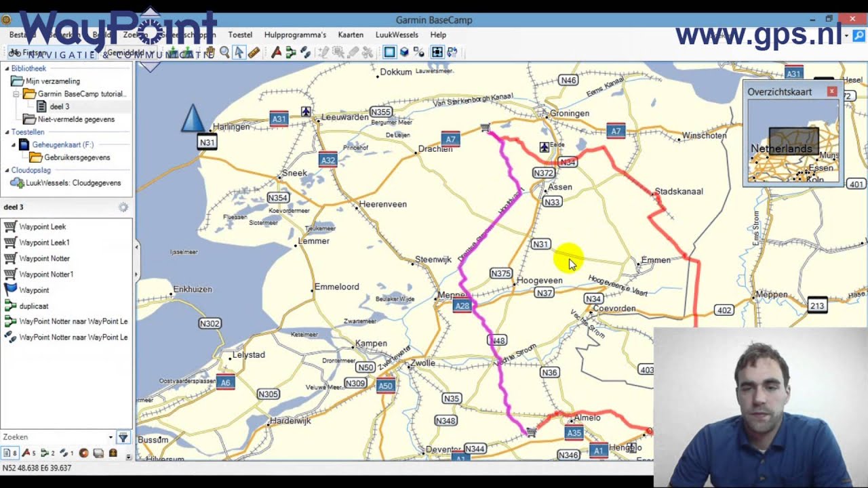Screen dimensions: 868x488
Task: Select the ruler measure tool
Action: [254, 52]
